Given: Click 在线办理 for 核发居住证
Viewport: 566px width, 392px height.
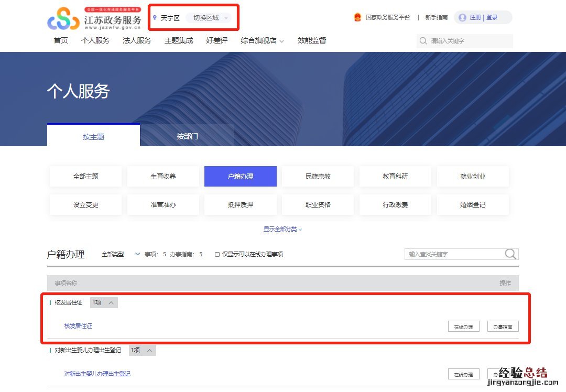Looking at the screenshot, I should pyautogui.click(x=463, y=326).
